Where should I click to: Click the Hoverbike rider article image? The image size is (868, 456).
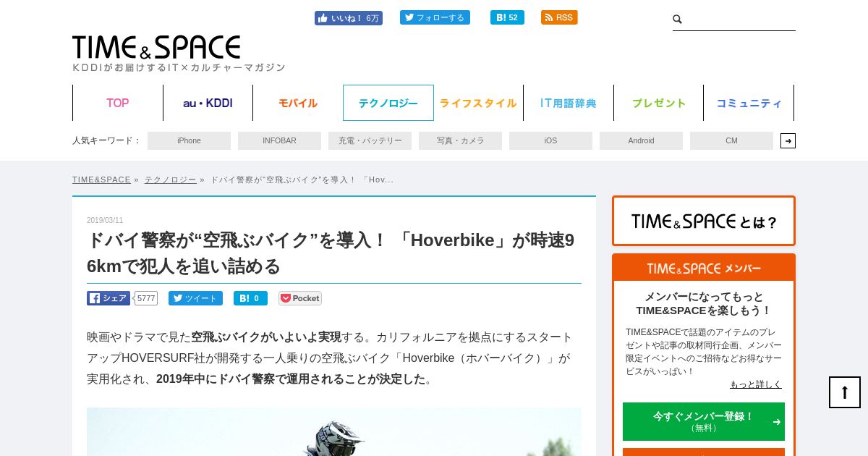point(334,431)
